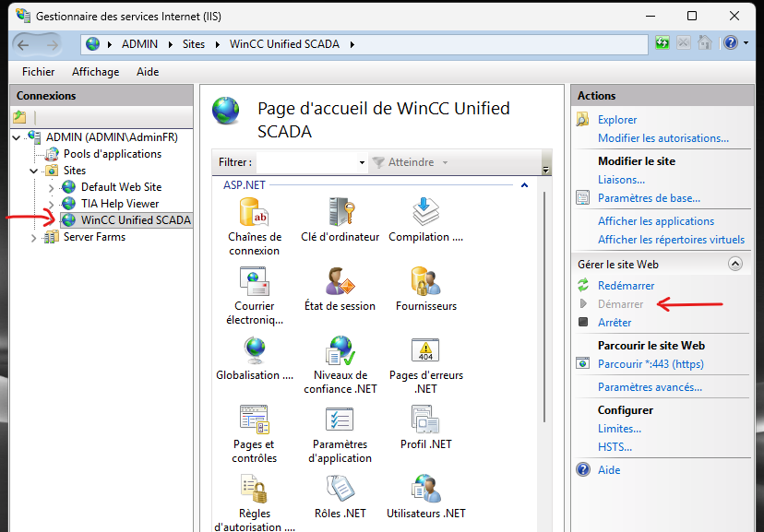
Task: Open the Liaisons link
Action: point(621,180)
